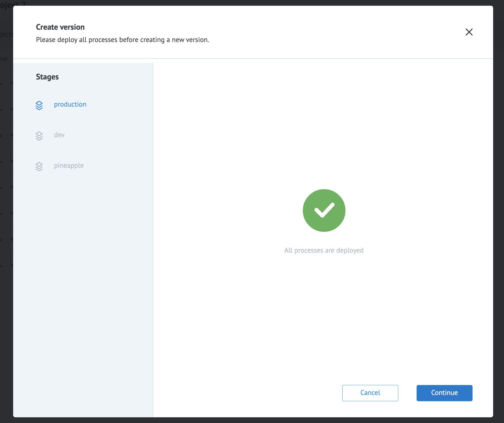Click the Create version dialog title
Viewport: 504px width, 423px height.
60,27
